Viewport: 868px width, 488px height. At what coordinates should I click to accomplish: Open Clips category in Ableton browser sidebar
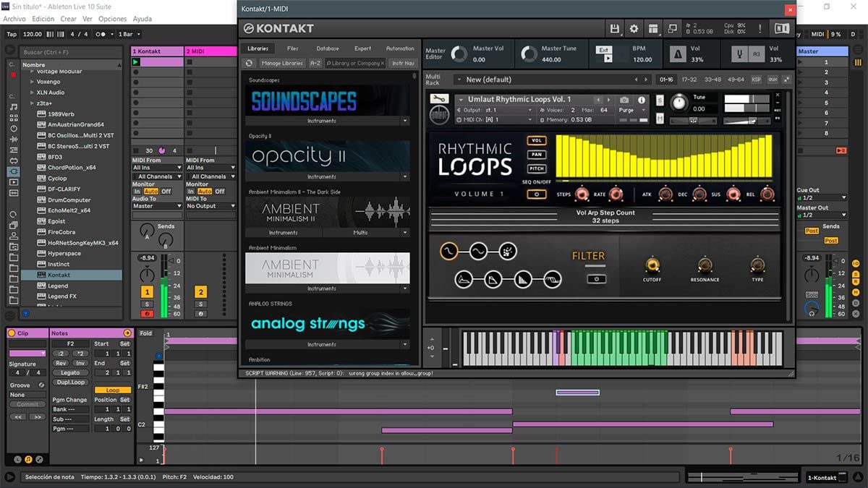pos(13,181)
